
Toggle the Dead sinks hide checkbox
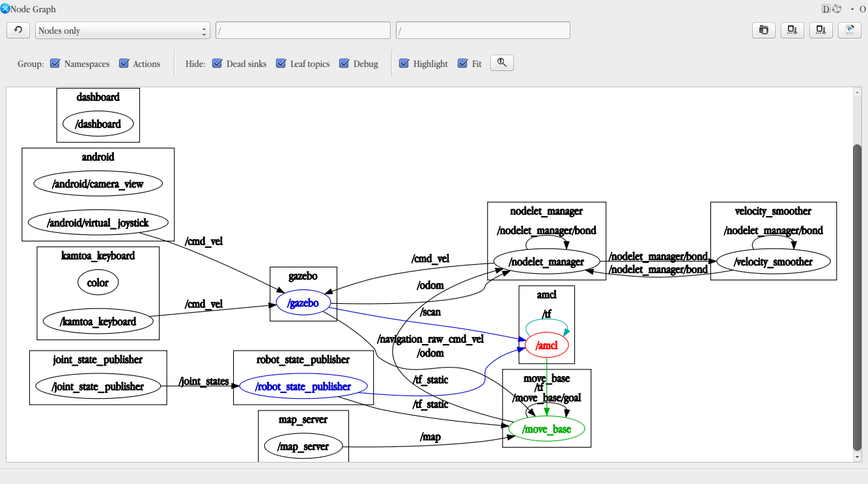point(217,64)
